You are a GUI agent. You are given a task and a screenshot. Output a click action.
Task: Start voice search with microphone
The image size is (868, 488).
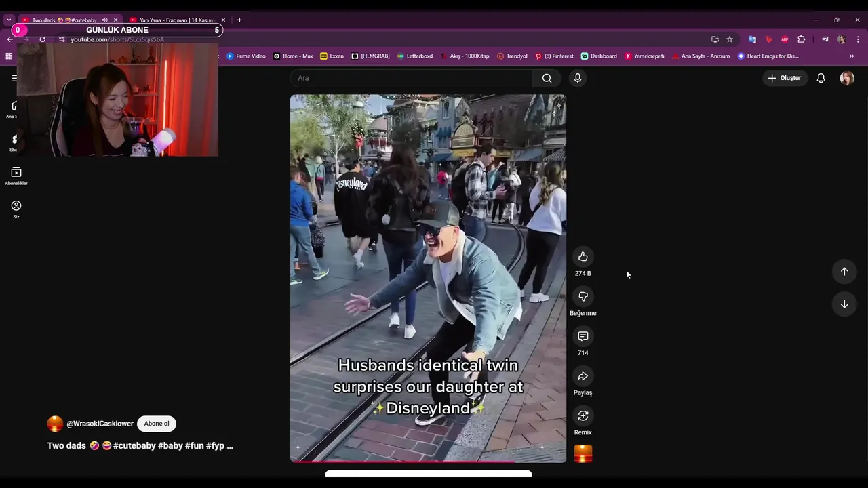pos(578,78)
